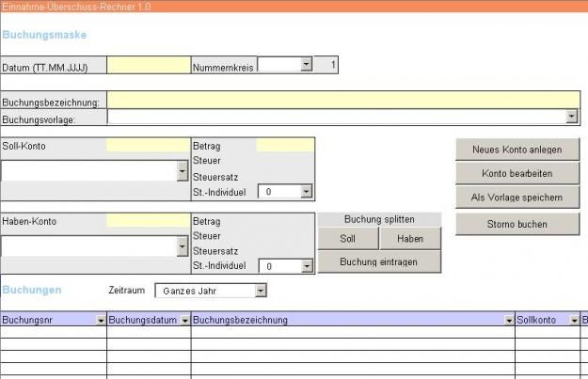This screenshot has height=379, width=588.
Task: Click the Storno buchen button
Action: (x=517, y=224)
